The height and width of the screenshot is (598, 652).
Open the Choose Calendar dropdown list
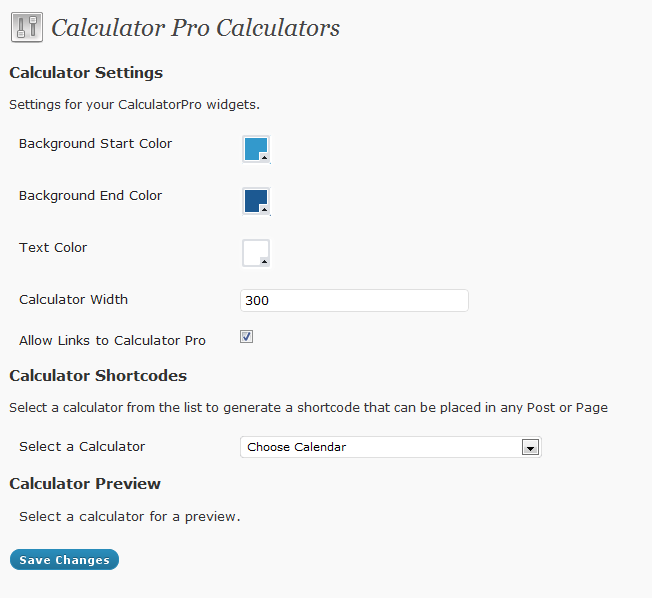pyautogui.click(x=391, y=447)
